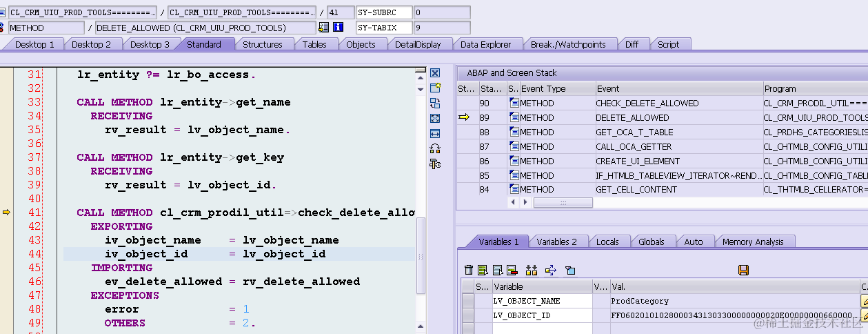Image resolution: width=868 pixels, height=334 pixels.
Task: Open the Script tab
Action: point(669,44)
